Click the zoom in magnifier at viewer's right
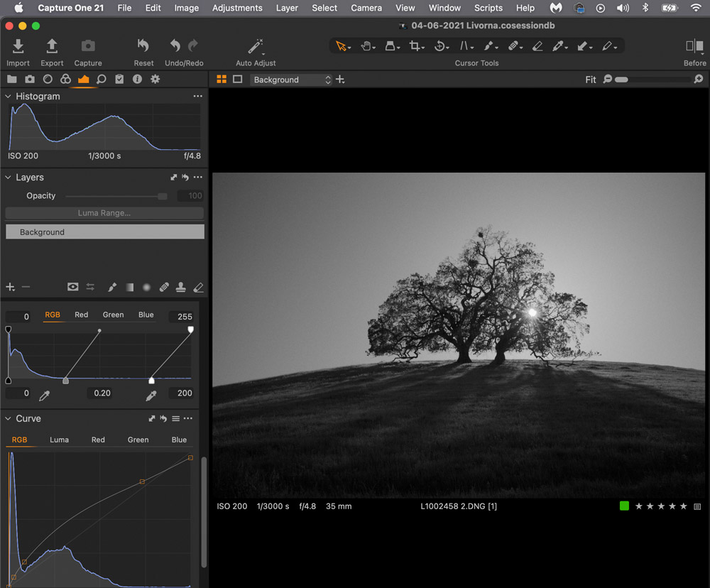The width and height of the screenshot is (710, 588). coord(698,80)
